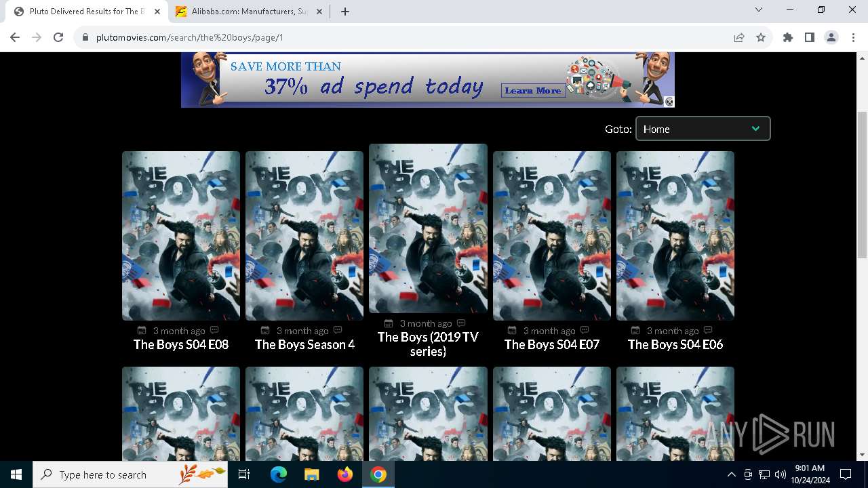Open Windows Start menu
Viewport: 868px width, 488px height.
(16, 474)
